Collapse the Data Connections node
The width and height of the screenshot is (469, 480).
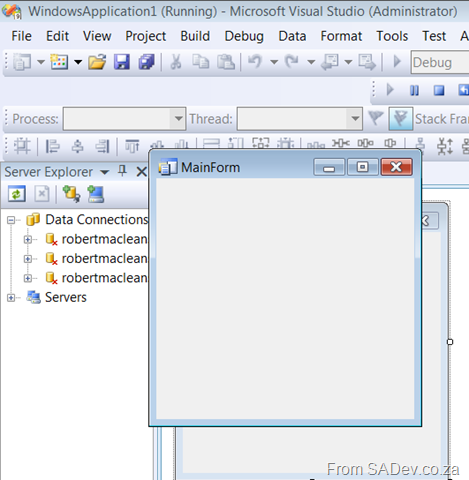point(11,220)
